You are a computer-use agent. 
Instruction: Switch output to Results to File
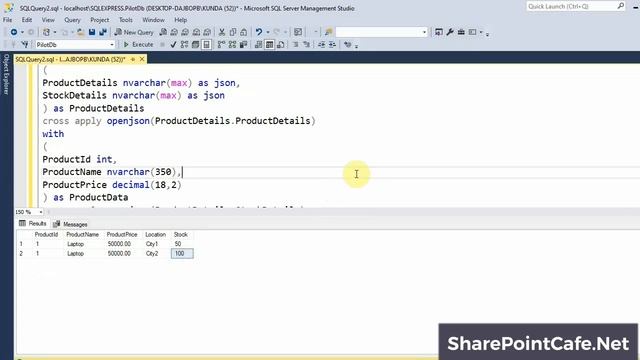pos(280,44)
